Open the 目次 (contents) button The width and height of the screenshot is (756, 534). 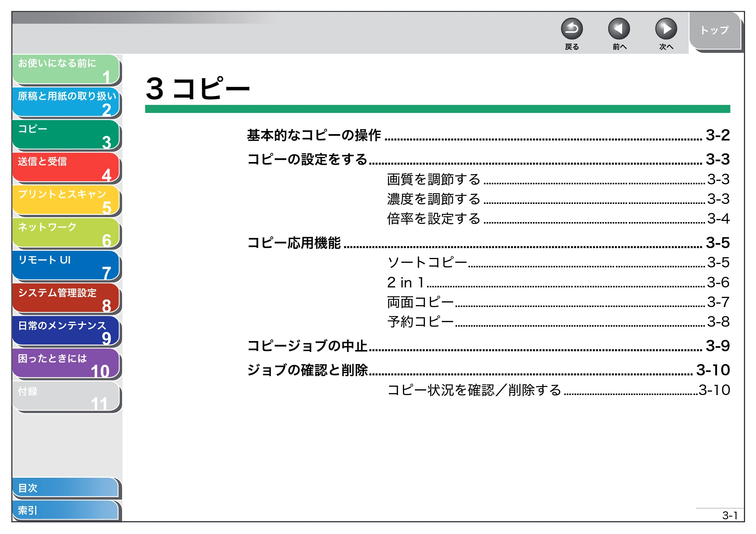point(66,488)
